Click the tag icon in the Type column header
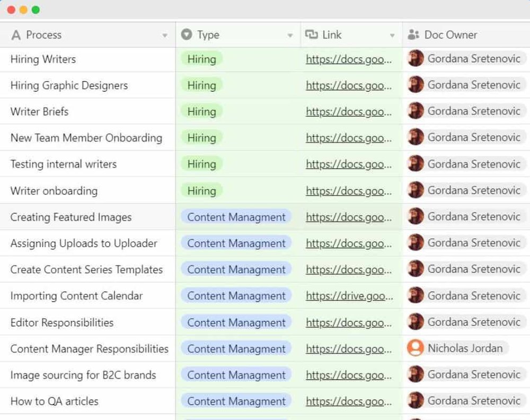Screen dimensions: 530x420 pyautogui.click(x=186, y=34)
